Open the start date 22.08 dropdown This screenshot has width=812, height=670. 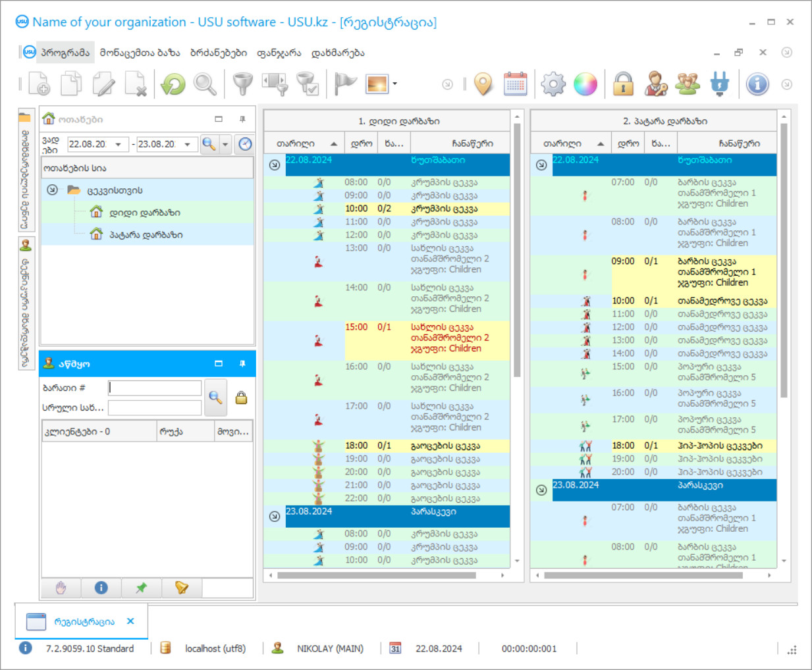coord(119,144)
